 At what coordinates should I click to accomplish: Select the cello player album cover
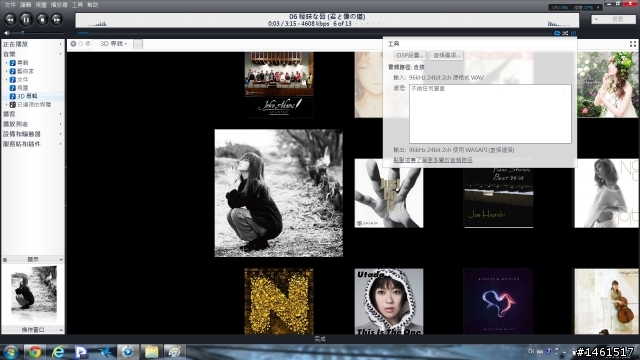(607, 301)
